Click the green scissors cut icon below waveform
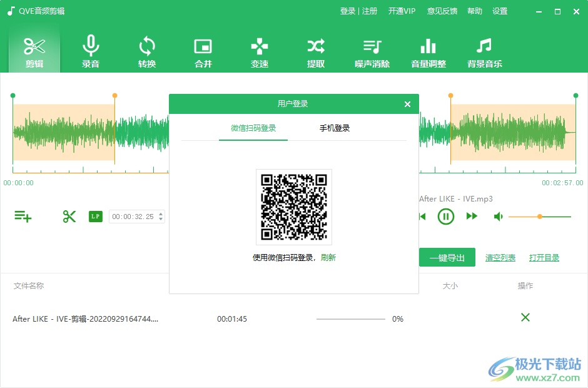This screenshot has height=388, width=588. coord(69,217)
